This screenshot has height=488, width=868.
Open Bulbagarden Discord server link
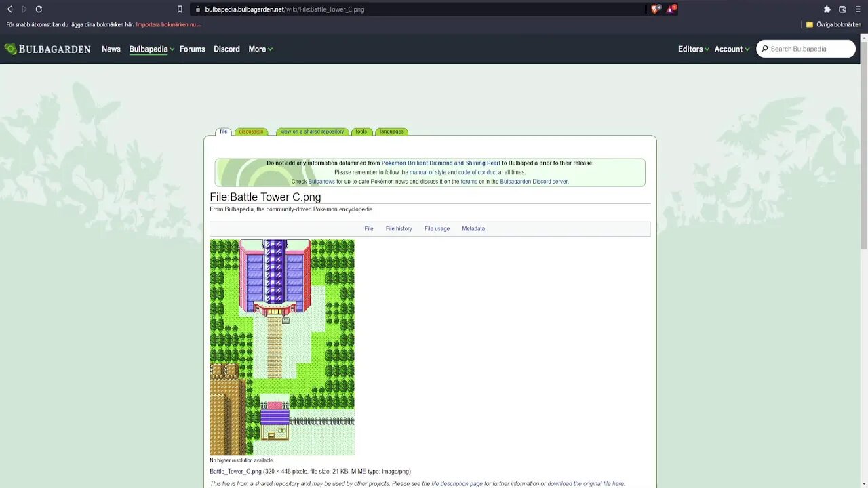point(534,182)
